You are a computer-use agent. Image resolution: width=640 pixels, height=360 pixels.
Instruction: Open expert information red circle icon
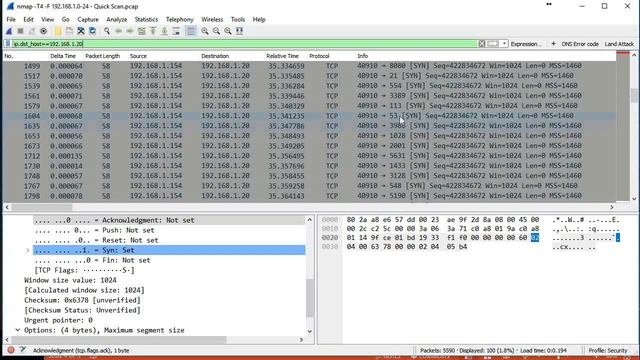[11, 350]
